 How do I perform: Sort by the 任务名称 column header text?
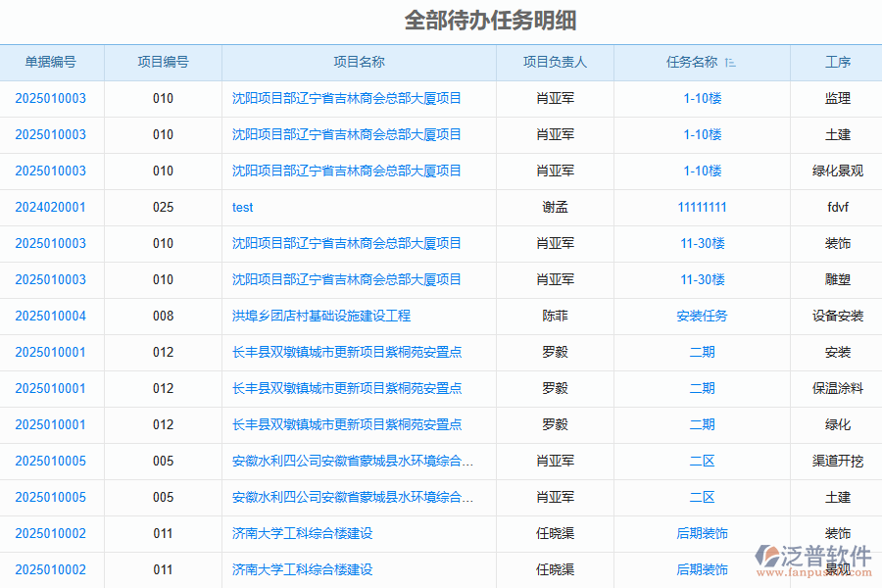[x=692, y=62]
